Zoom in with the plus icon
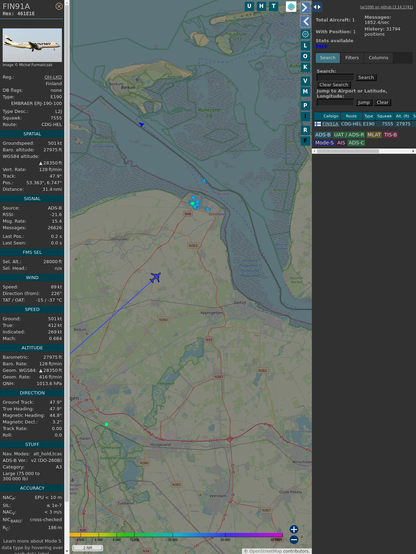416x554 pixels. point(294,529)
